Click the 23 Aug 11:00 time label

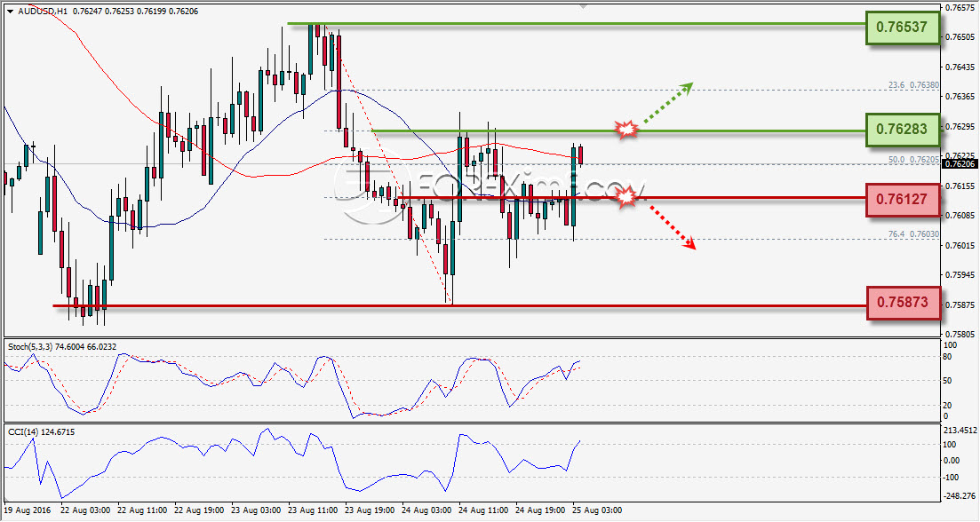[313, 510]
